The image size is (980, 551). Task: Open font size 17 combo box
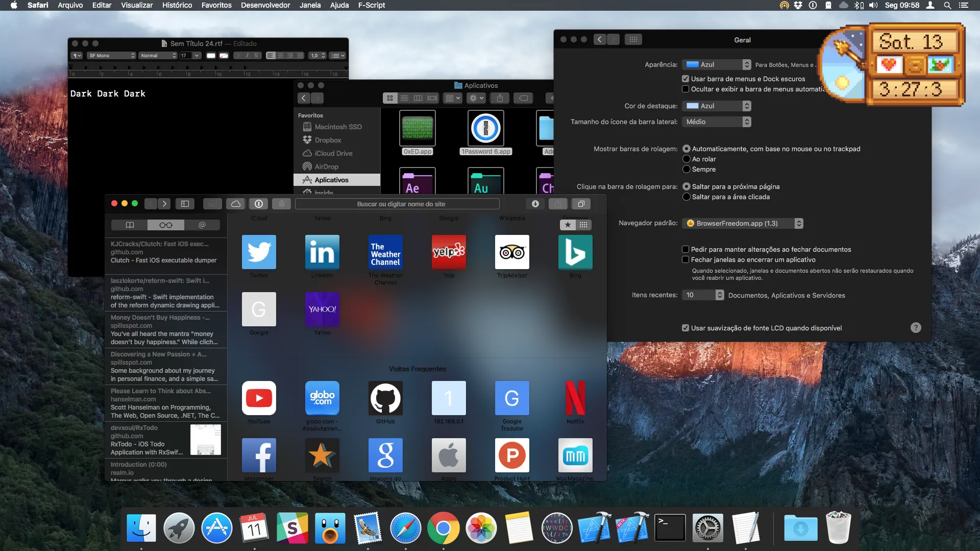190,55
